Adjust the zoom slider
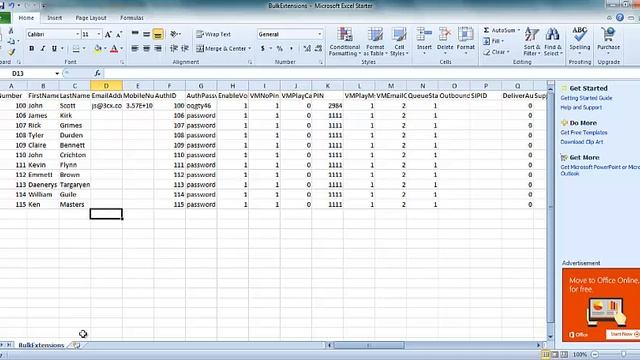The height and width of the screenshot is (360, 640). [x=623, y=355]
